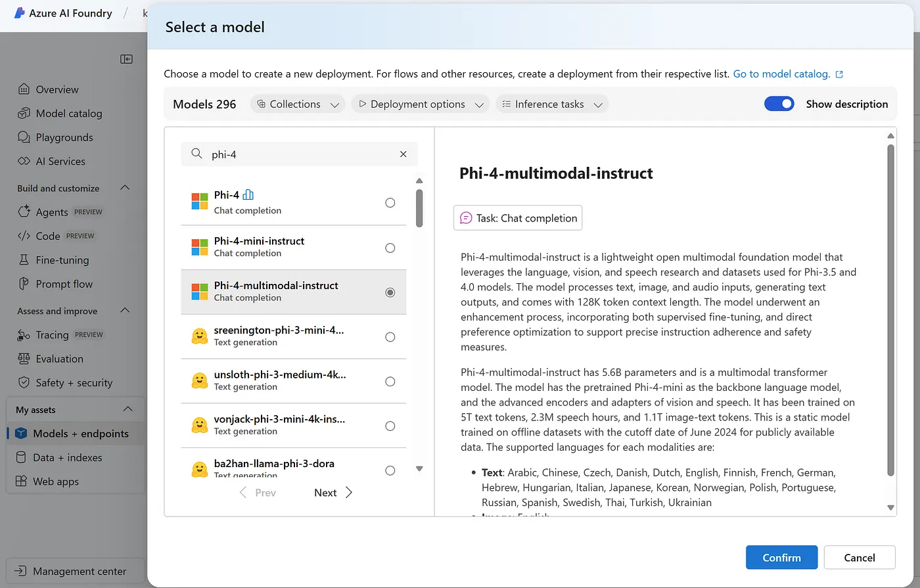
Task: Click the Safety + security shield icon
Action: tap(24, 382)
